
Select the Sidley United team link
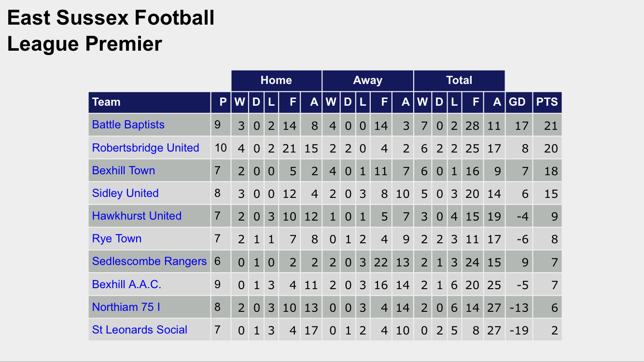pos(125,193)
